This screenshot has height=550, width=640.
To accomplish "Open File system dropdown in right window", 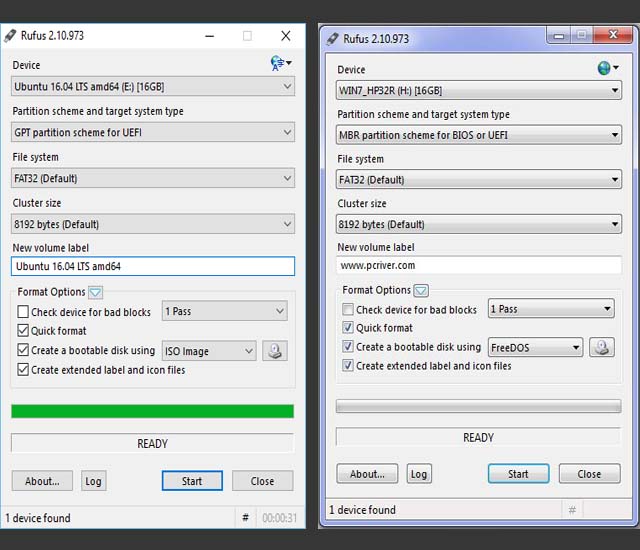I will point(479,180).
